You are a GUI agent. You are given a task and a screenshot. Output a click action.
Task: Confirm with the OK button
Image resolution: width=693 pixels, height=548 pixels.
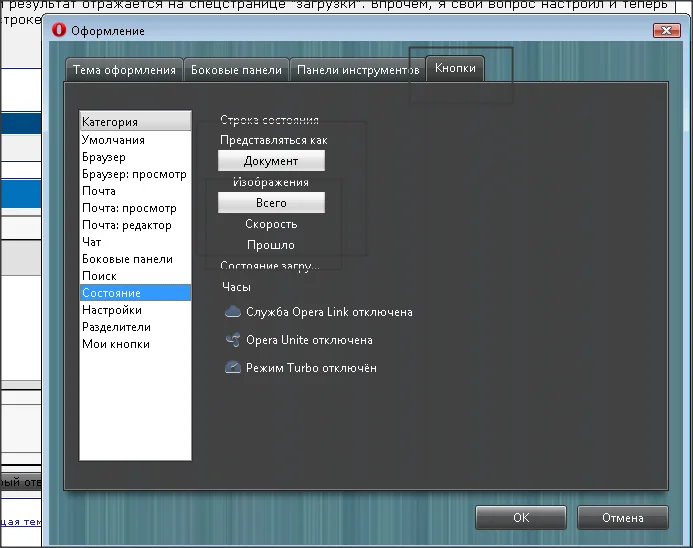[x=521, y=518]
